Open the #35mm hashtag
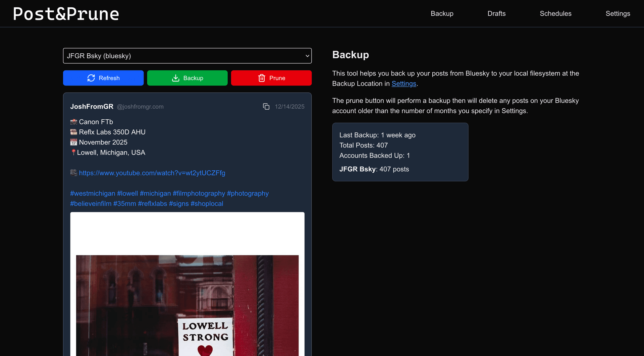The image size is (644, 356). coord(124,204)
